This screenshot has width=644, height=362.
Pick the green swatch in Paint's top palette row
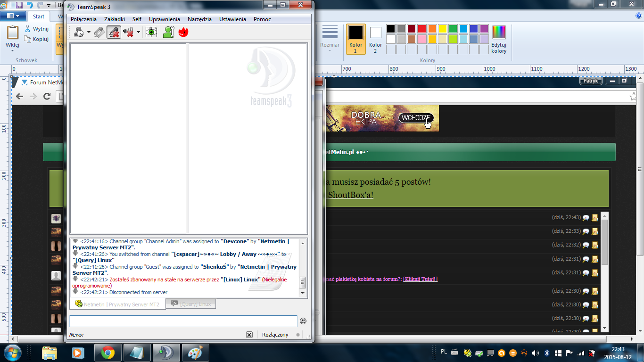(x=453, y=29)
